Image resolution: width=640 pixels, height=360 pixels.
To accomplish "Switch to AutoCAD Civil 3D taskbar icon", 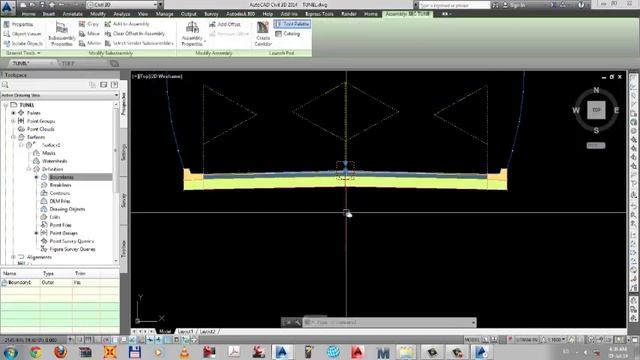I will (282, 352).
